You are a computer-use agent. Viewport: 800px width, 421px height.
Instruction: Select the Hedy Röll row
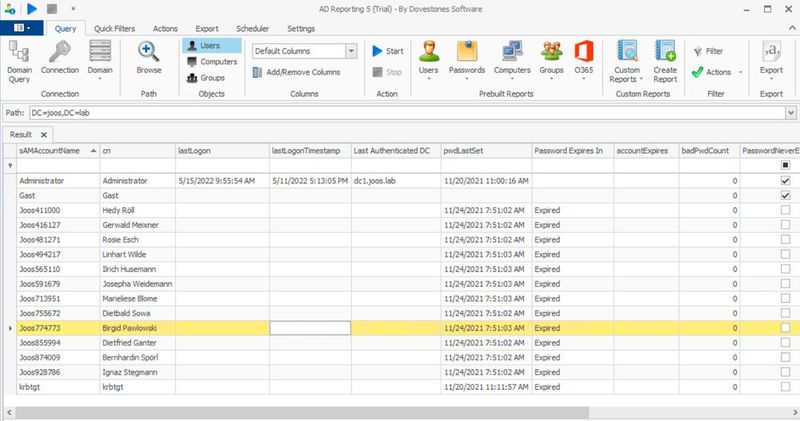coord(400,210)
